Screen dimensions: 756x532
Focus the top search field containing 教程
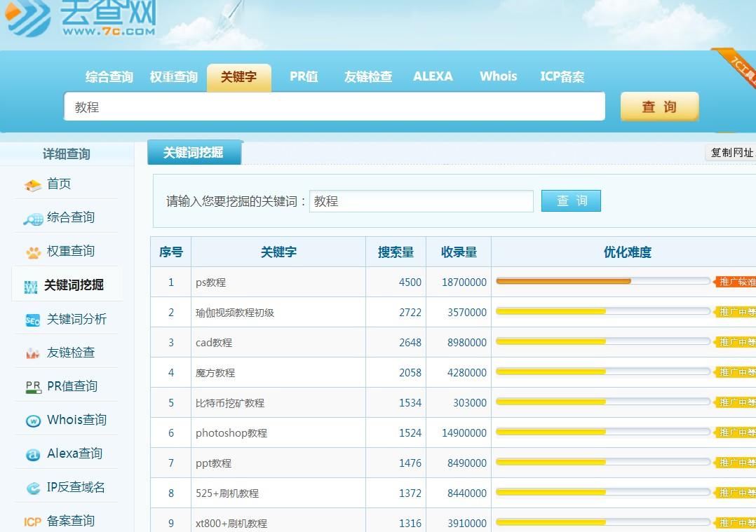(x=334, y=107)
